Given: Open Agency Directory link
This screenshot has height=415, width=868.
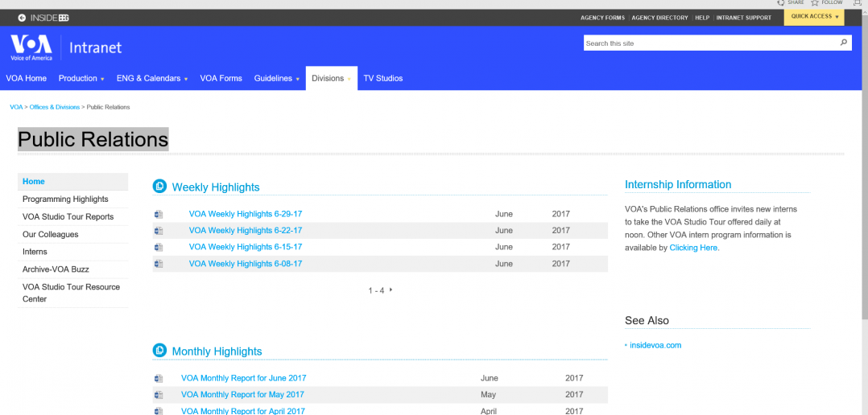Looking at the screenshot, I should coord(660,18).
